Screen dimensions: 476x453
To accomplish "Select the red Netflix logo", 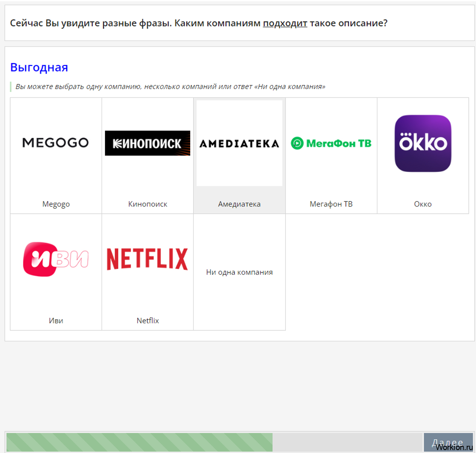I will point(148,259).
